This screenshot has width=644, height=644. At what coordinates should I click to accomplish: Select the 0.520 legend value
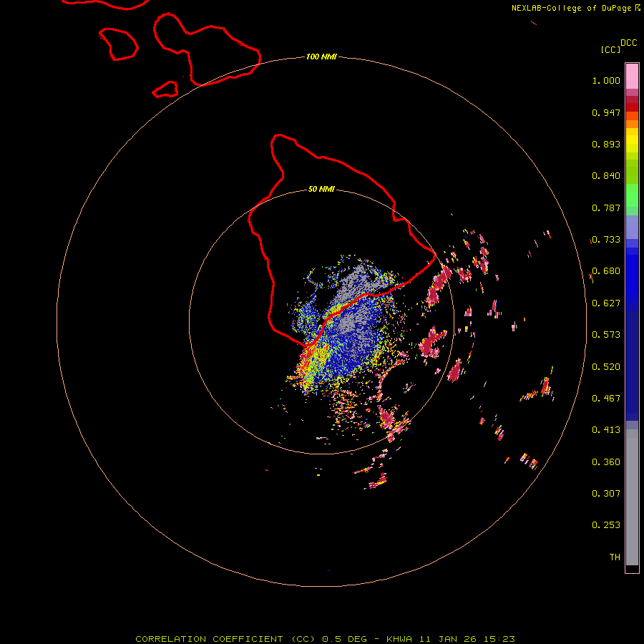(x=606, y=367)
